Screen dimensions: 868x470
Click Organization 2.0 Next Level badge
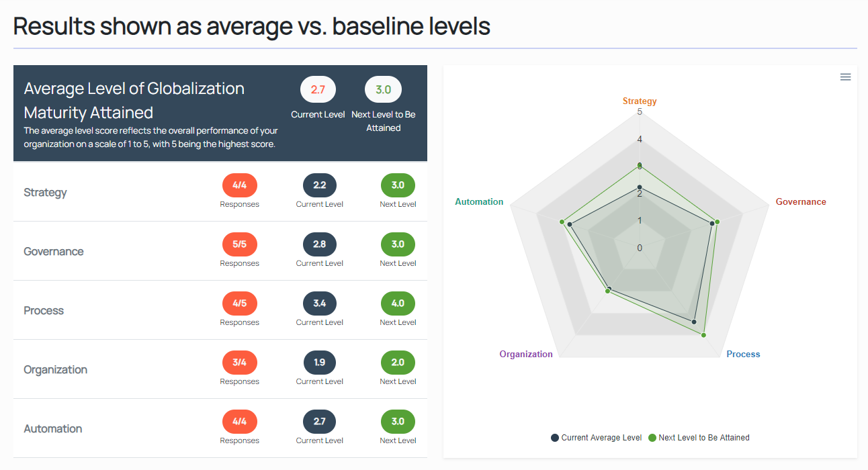(x=398, y=362)
